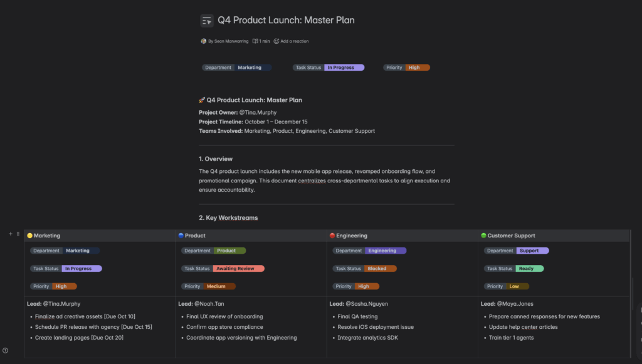Click the yellow circle in the Marketing header
The image size is (642, 364).
point(29,236)
